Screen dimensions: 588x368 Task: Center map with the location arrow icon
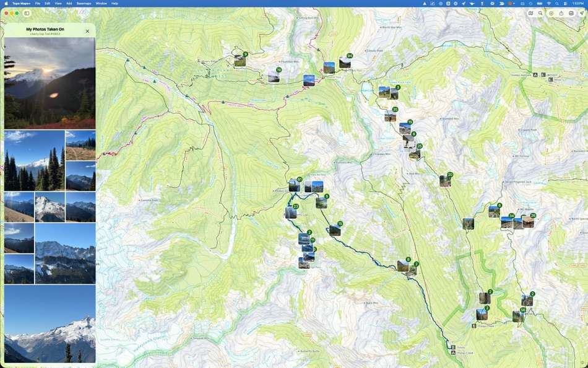pos(581,13)
